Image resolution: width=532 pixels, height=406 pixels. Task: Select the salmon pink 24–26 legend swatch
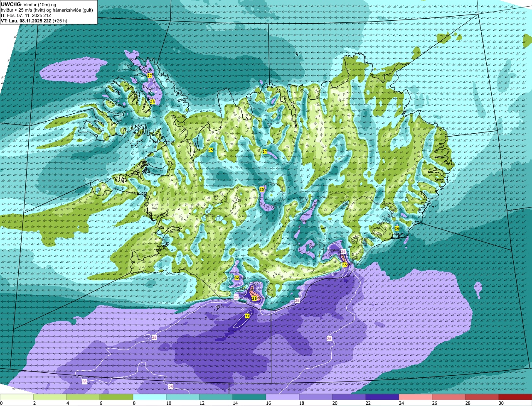[x=416, y=397]
